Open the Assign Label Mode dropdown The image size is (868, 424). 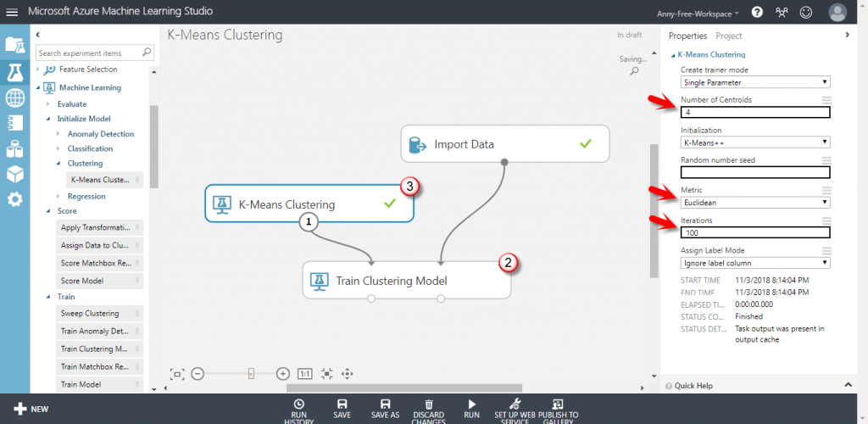tap(755, 263)
